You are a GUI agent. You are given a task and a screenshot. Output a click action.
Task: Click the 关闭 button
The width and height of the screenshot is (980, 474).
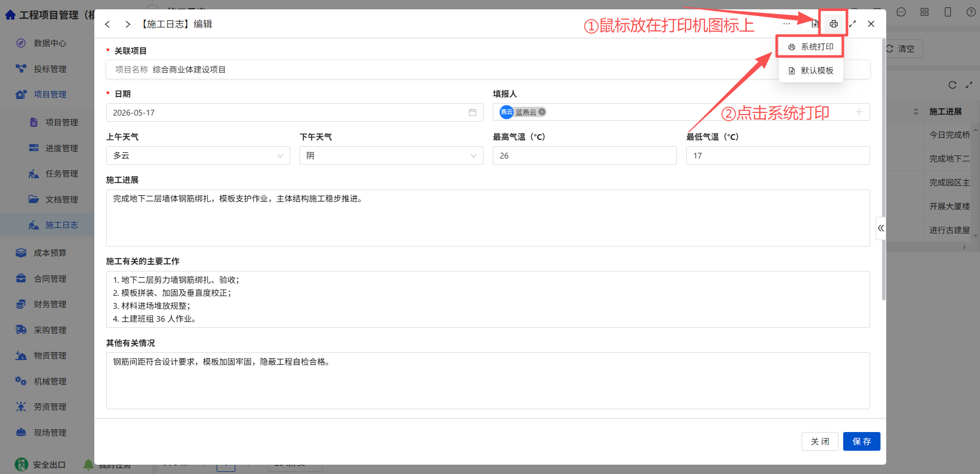point(820,441)
